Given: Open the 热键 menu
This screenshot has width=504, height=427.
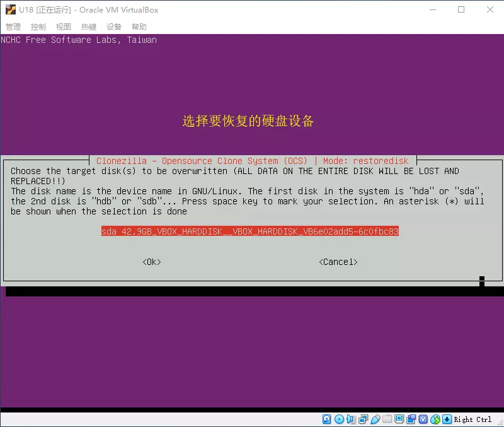Looking at the screenshot, I should (89, 26).
